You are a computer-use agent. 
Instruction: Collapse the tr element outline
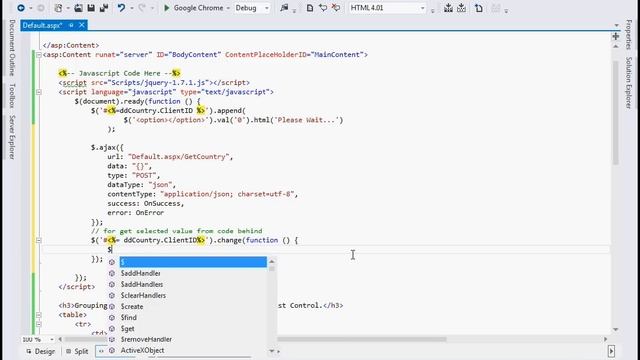point(39,324)
